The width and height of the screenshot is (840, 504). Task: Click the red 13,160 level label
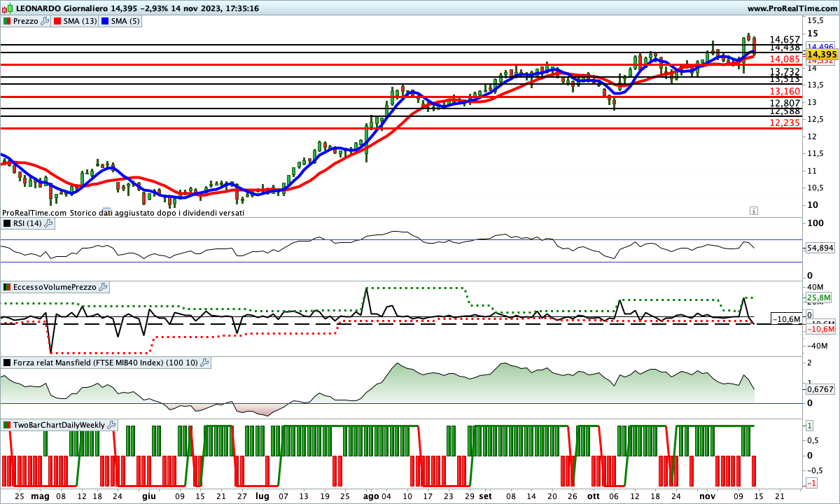coord(785,92)
